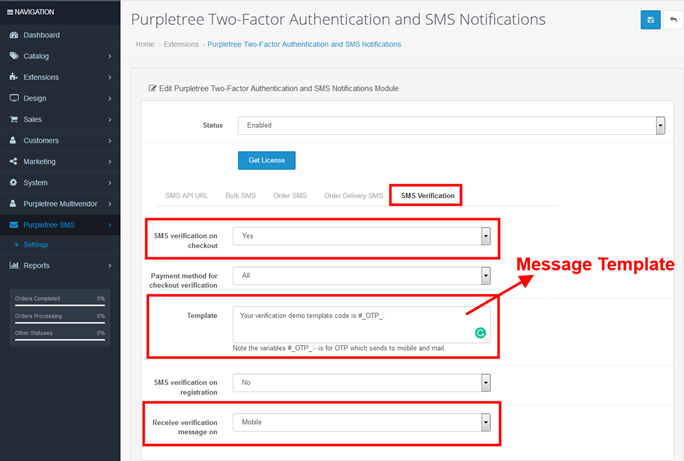The width and height of the screenshot is (684, 461).
Task: Switch to the Bulk SMS tab
Action: (240, 196)
